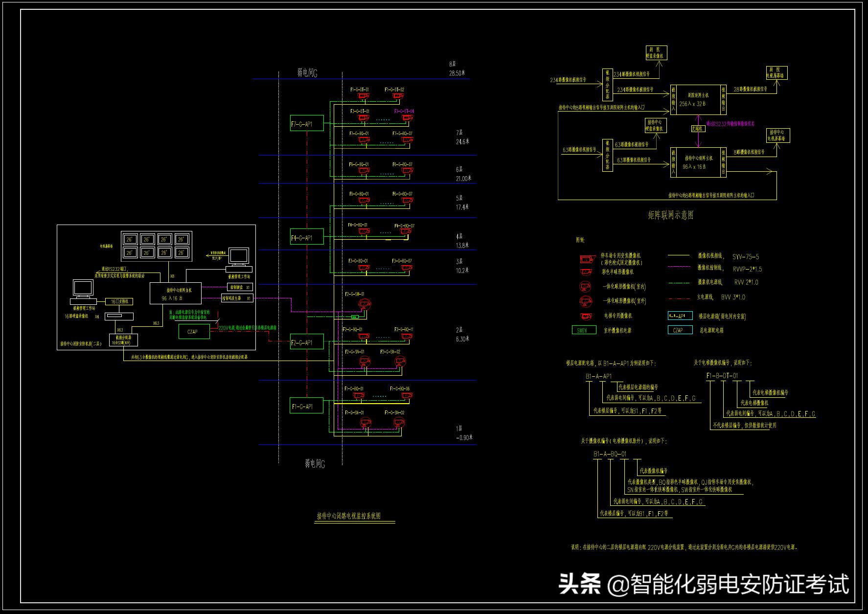This screenshot has height=614, width=868.
Task: Click the F6-C-BQ-01 dome camera symbol
Action: coord(364,171)
